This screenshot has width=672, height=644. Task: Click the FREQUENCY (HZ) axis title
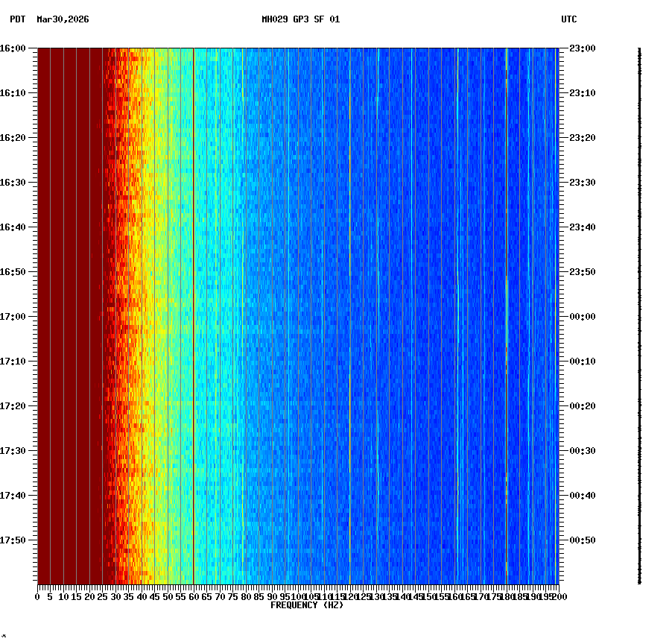coord(307,604)
